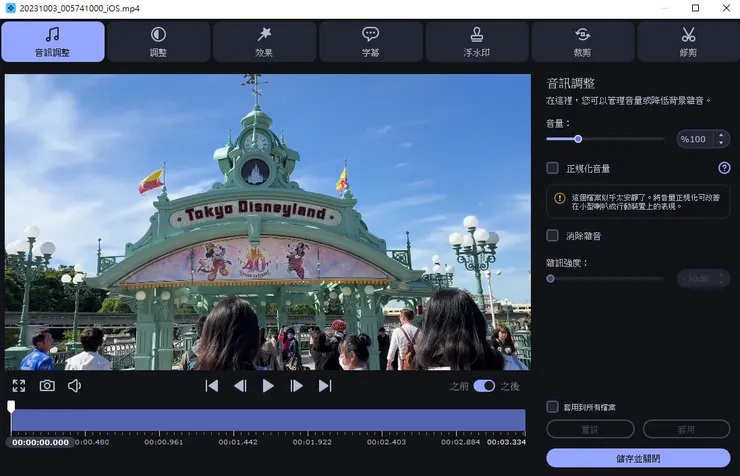740x476 pixels.
Task: Click the 00:00.961 timeline label
Action: (x=164, y=443)
